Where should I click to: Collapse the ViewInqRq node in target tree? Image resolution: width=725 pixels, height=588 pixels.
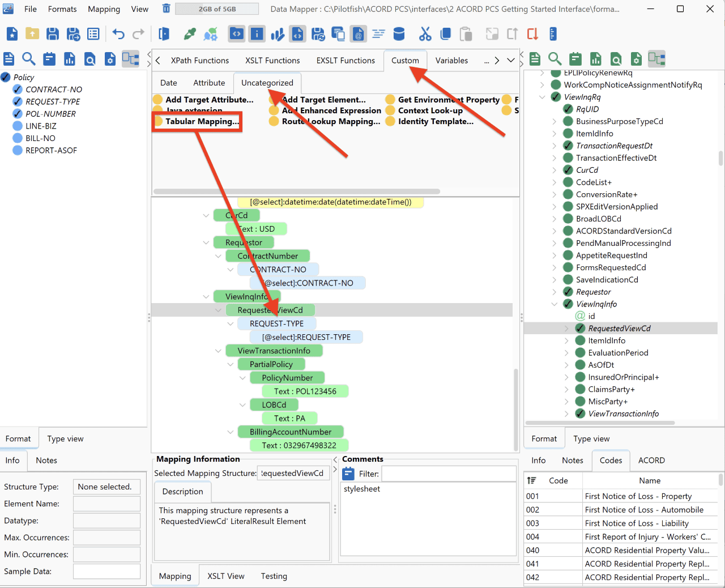coord(542,97)
